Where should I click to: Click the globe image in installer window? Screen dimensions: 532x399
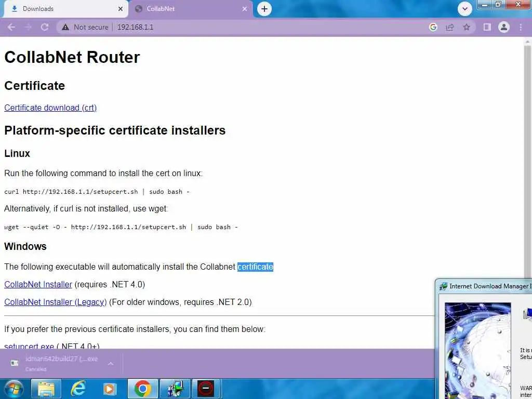coord(478,351)
